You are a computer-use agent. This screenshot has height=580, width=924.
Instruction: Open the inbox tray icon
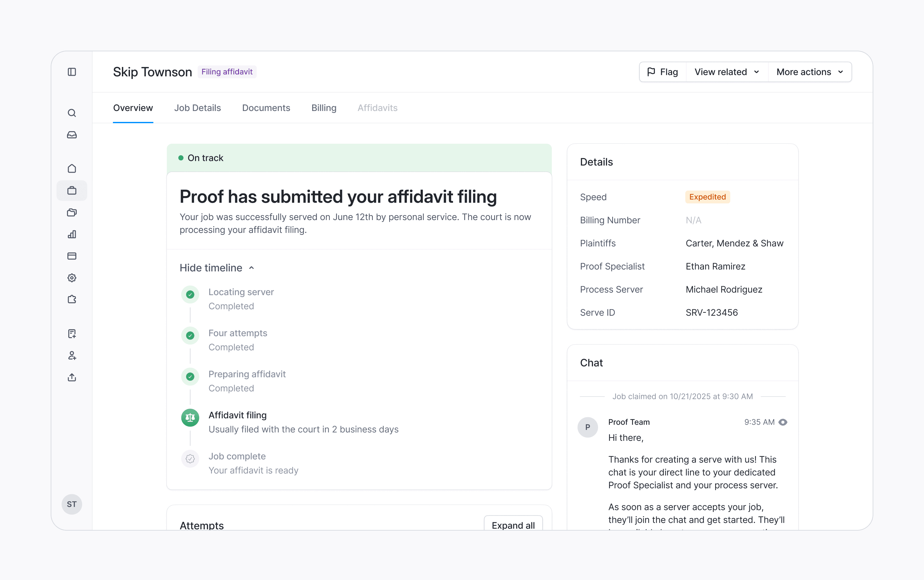72,135
